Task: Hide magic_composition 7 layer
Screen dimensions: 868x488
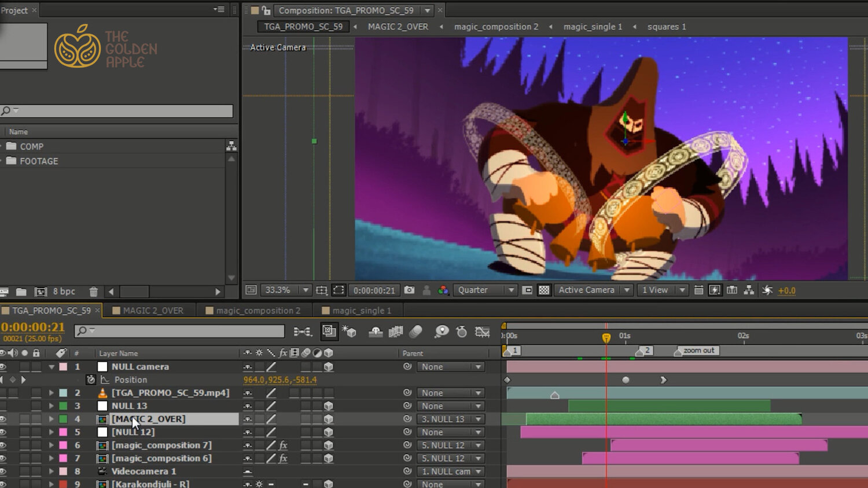Action: coord(3,445)
